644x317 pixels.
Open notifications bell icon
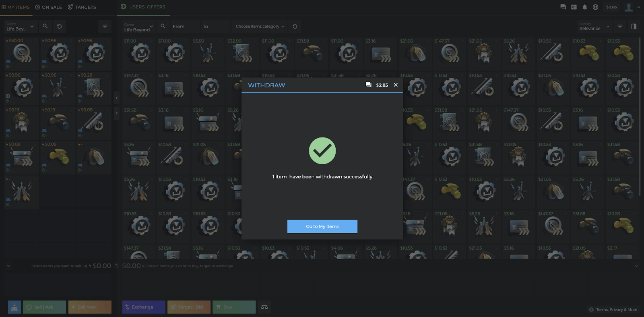tap(584, 7)
